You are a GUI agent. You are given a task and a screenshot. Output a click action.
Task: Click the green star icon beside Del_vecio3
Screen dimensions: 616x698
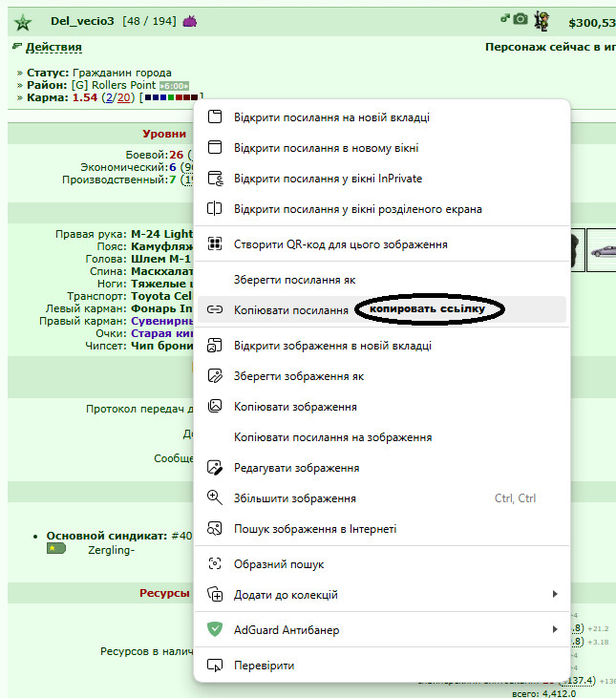pyautogui.click(x=23, y=22)
